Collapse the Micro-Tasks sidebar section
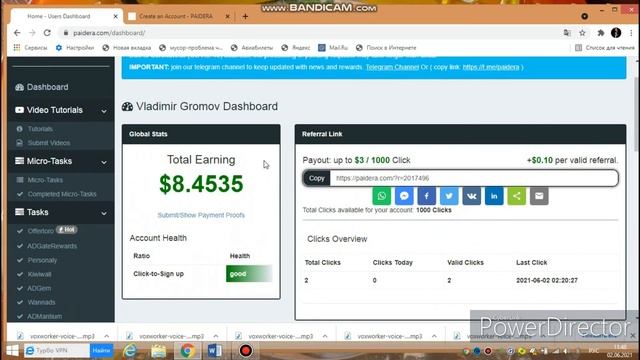The image size is (640, 360). 104,162
